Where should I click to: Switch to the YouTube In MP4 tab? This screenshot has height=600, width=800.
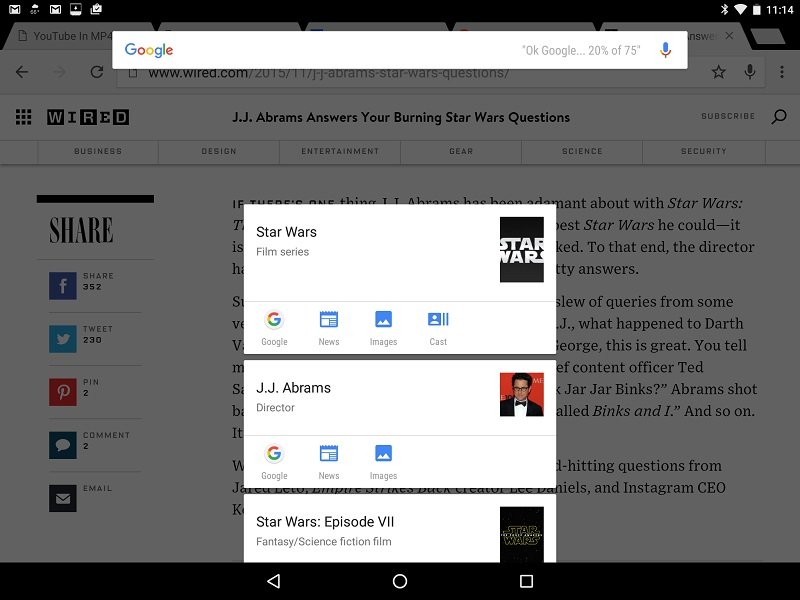click(x=72, y=36)
